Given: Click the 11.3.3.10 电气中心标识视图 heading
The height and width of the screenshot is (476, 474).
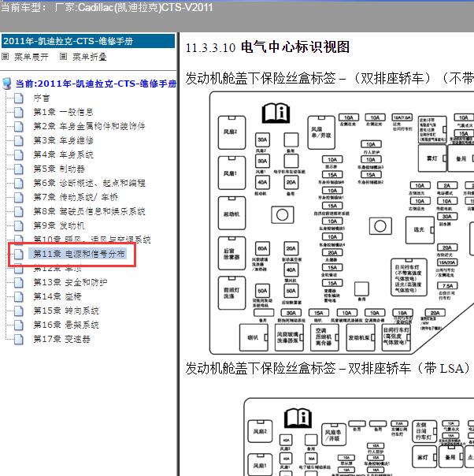Looking at the screenshot, I should pyautogui.click(x=268, y=47).
